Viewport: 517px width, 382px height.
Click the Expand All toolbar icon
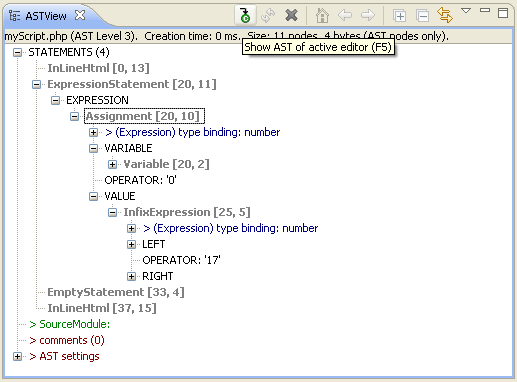tap(399, 16)
